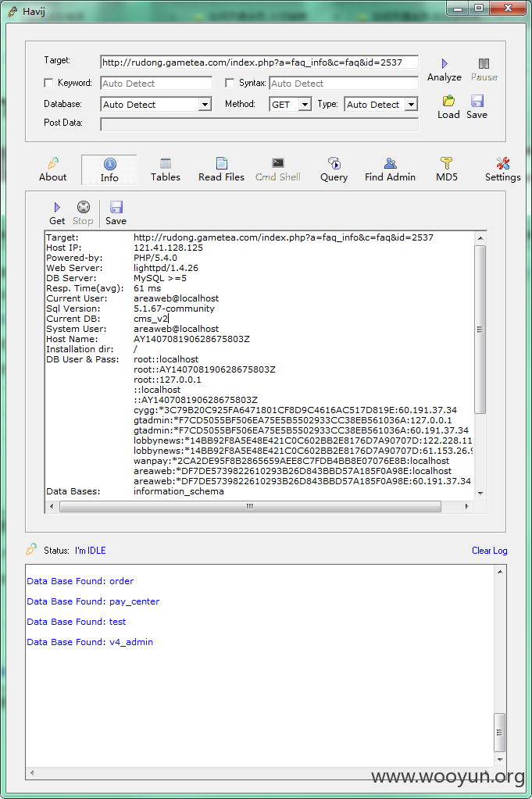
Task: Click the 'Data Base Found: v4_admin' line
Action: [x=90, y=642]
